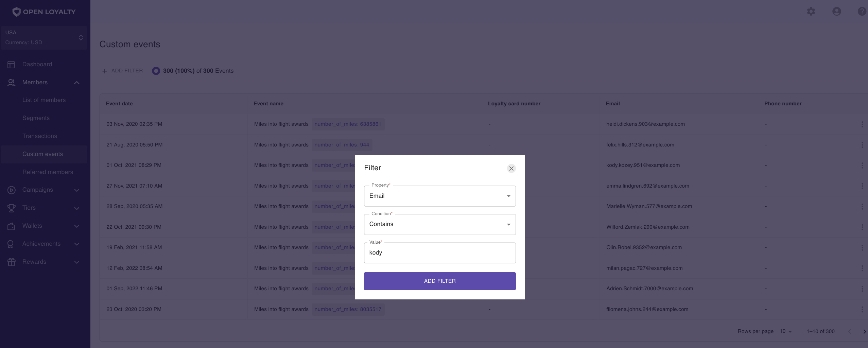Click the Tiers trophy icon

coord(11,208)
